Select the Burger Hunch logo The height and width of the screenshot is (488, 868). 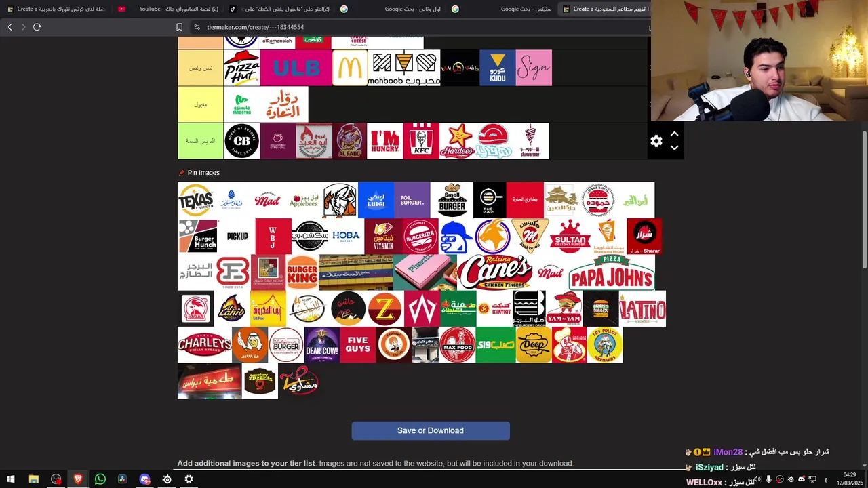pyautogui.click(x=197, y=236)
